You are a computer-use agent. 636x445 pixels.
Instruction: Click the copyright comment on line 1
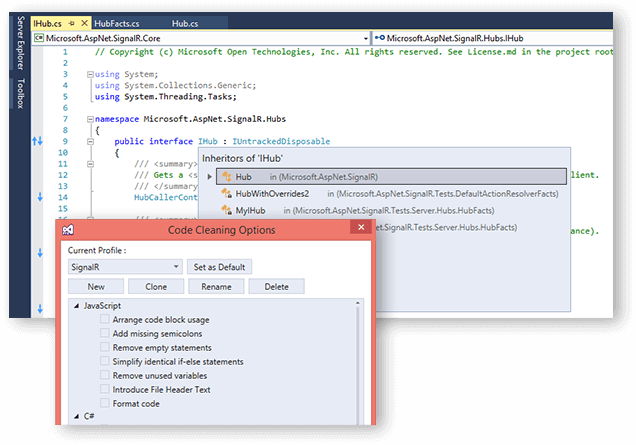coord(353,52)
